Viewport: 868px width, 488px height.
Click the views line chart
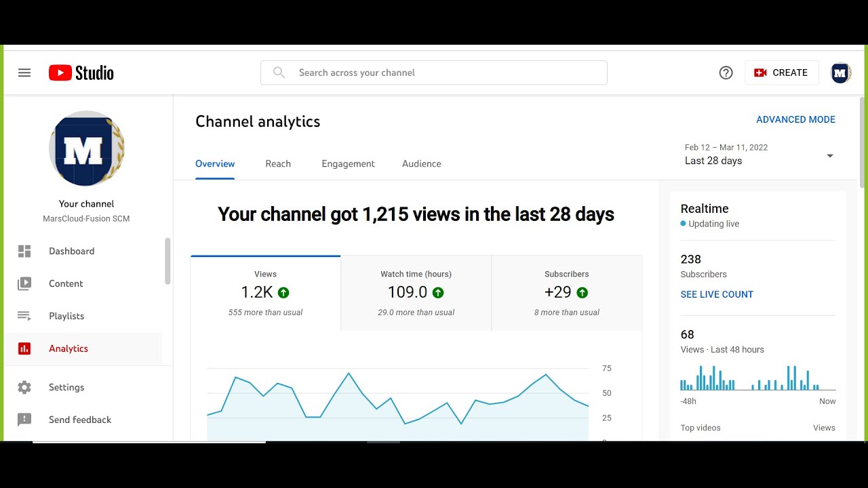398,405
